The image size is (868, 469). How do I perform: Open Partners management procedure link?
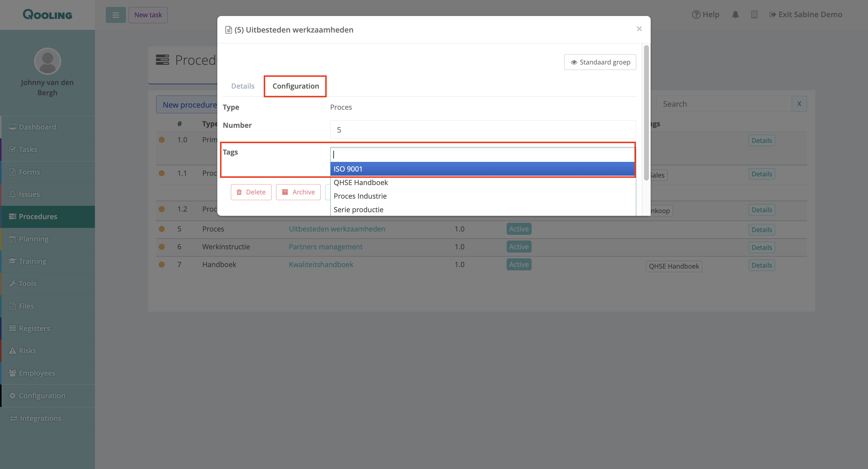pyautogui.click(x=325, y=247)
